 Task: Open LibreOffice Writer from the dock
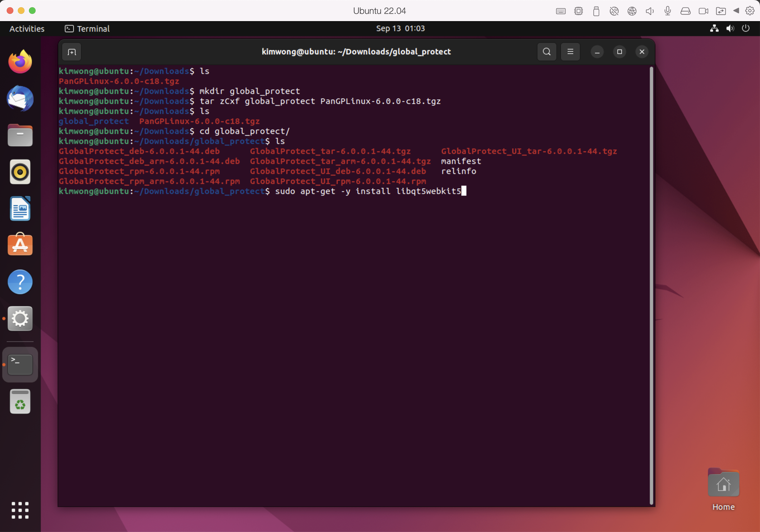click(x=20, y=209)
